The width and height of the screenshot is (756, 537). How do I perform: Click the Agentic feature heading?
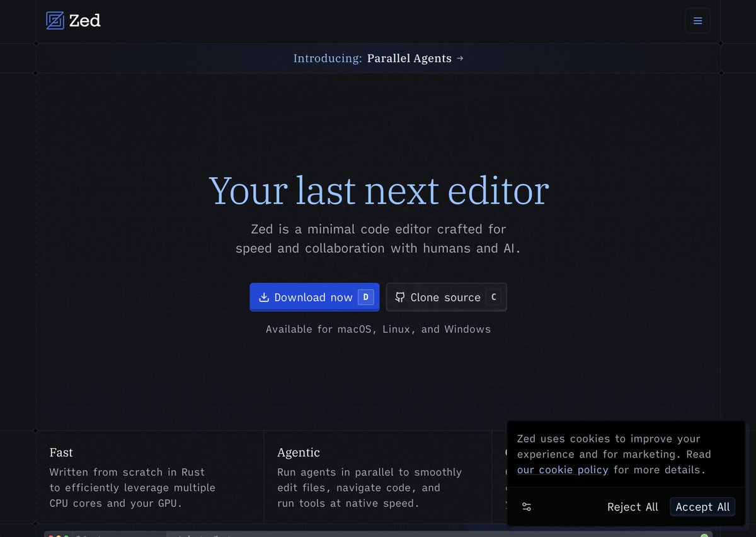pyautogui.click(x=299, y=453)
